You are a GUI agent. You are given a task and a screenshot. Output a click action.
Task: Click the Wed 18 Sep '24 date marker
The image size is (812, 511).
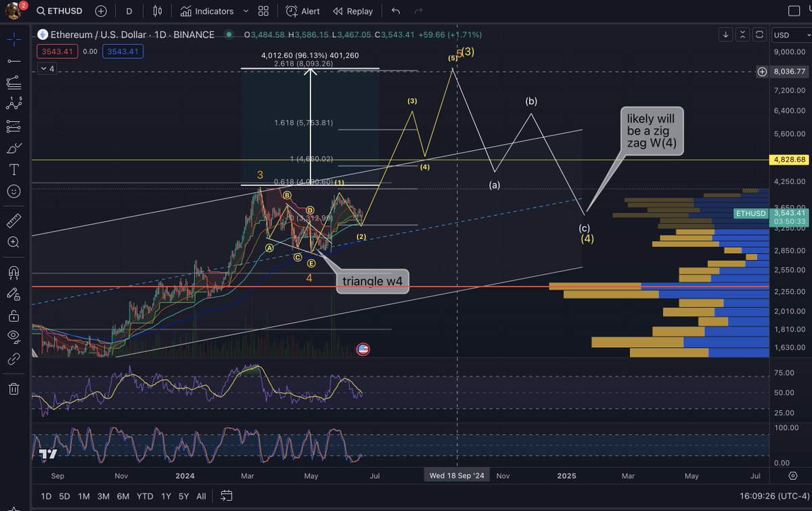pyautogui.click(x=458, y=476)
